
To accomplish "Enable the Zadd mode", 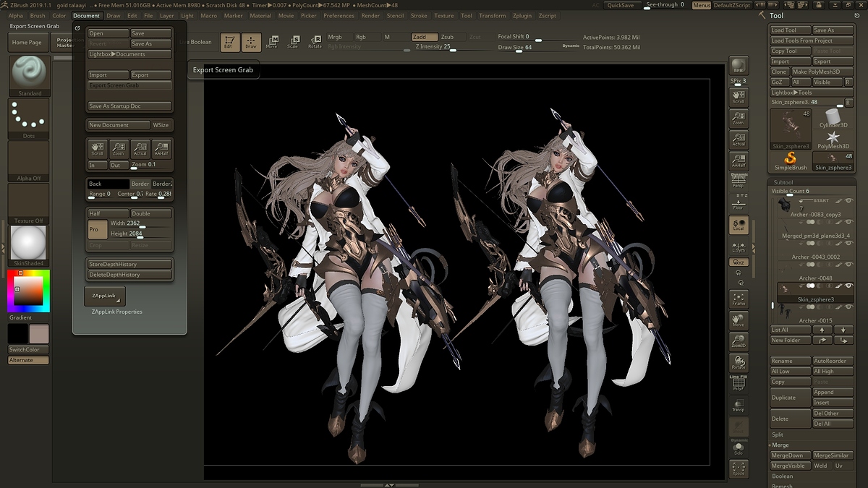I will coord(425,37).
